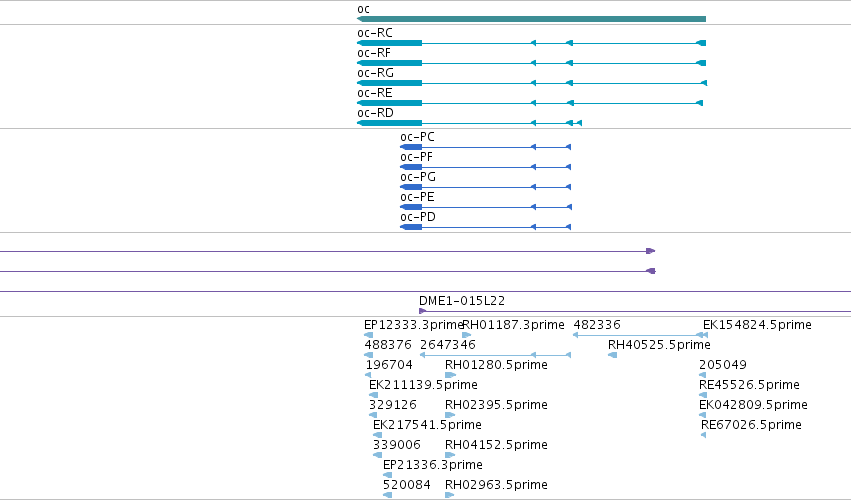Select the oc-RC transcript
The image size is (851, 500).
(x=531, y=43)
